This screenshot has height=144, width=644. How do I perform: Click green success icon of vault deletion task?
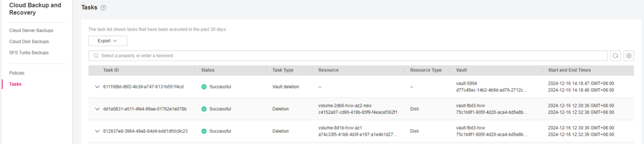click(x=204, y=87)
